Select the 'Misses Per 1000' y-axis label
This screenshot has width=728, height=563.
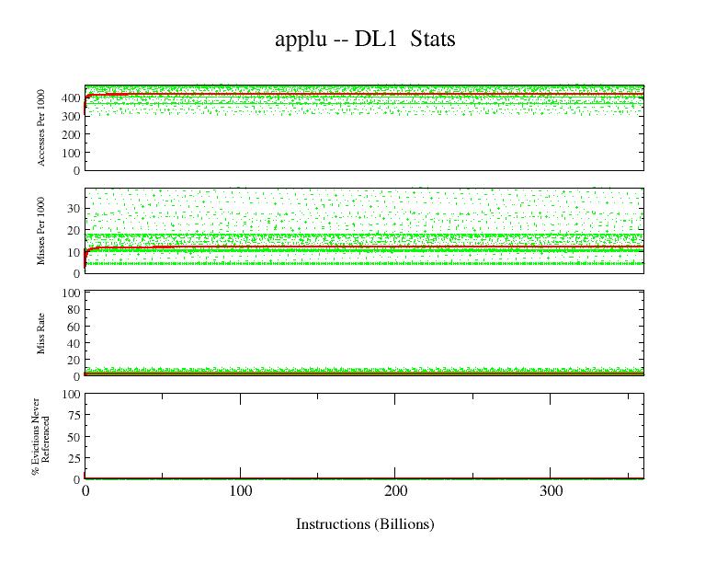tap(41, 231)
